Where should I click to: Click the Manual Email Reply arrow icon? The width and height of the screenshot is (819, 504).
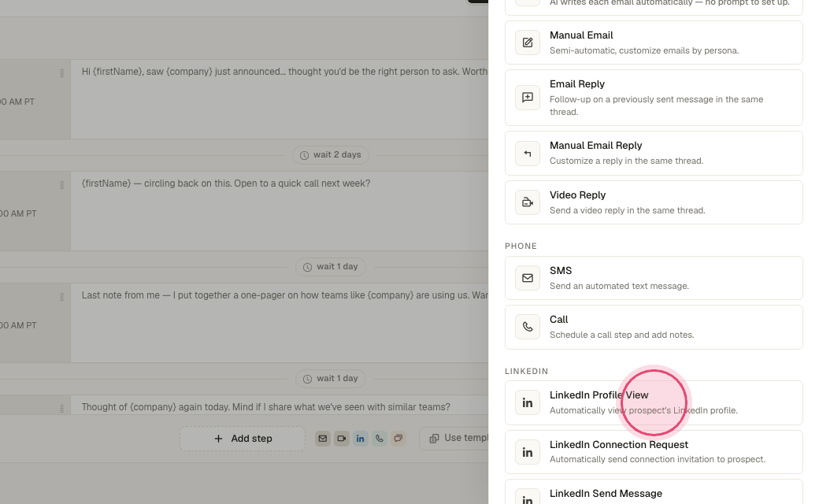528,154
